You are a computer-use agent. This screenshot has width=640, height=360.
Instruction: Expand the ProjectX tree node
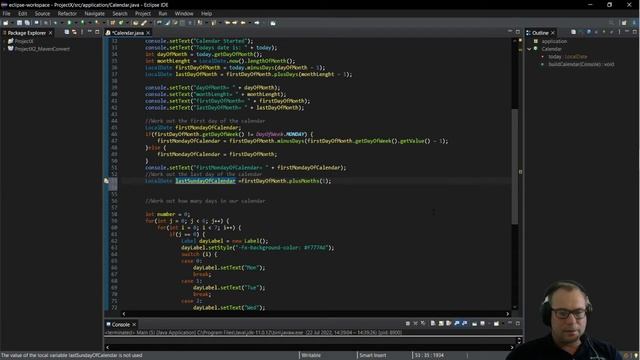[4, 41]
